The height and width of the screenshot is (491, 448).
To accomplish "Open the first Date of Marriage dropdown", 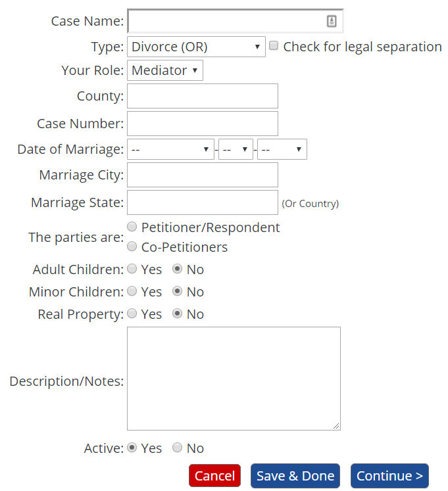I will (x=171, y=149).
